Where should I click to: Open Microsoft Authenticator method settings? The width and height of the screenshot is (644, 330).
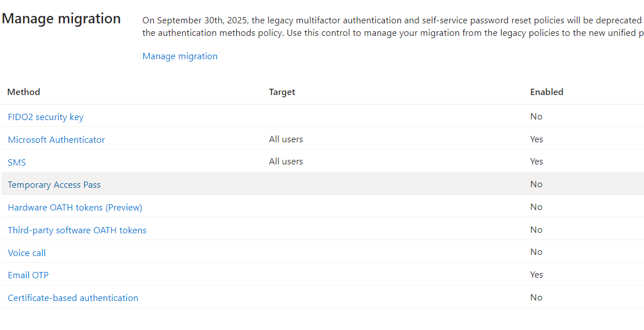coord(56,139)
